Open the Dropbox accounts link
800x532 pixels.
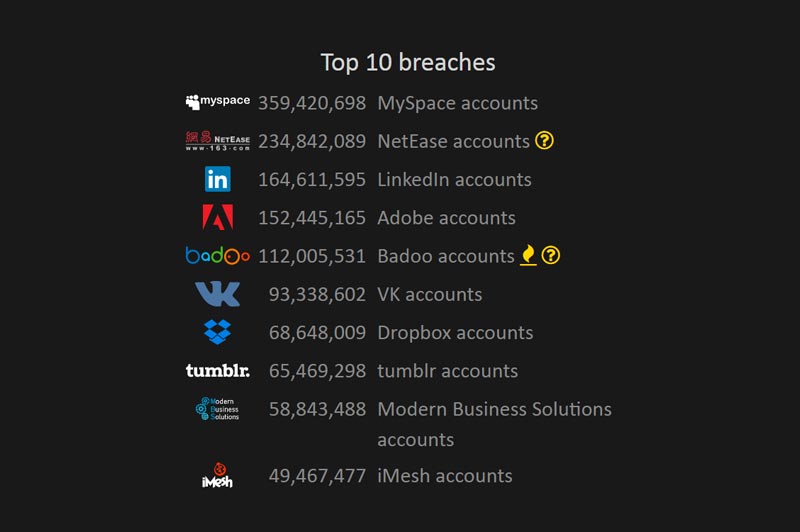click(456, 333)
